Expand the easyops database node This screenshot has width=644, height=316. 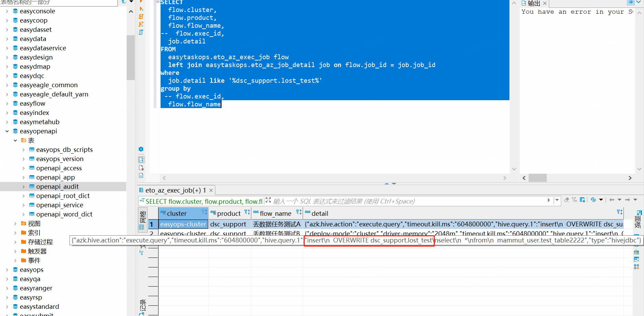coord(7,270)
